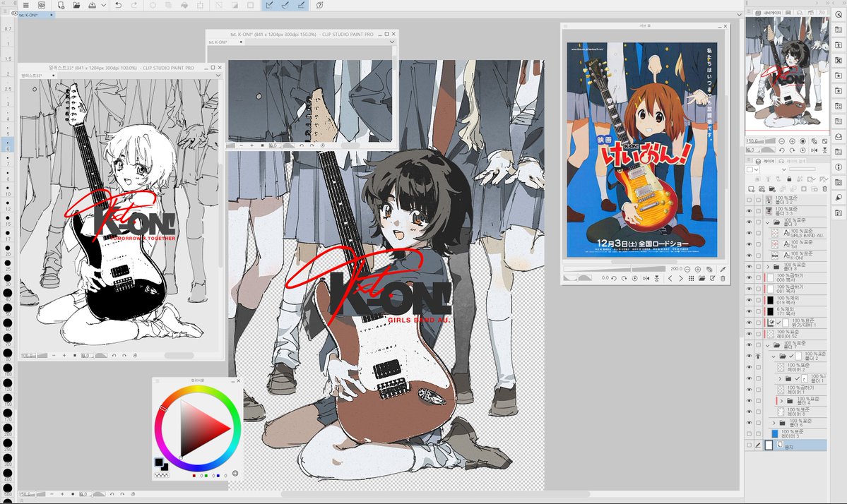Image resolution: width=847 pixels, height=504 pixels.
Task: Select the 밝기/대비 1 adjustment layer
Action: (795, 322)
